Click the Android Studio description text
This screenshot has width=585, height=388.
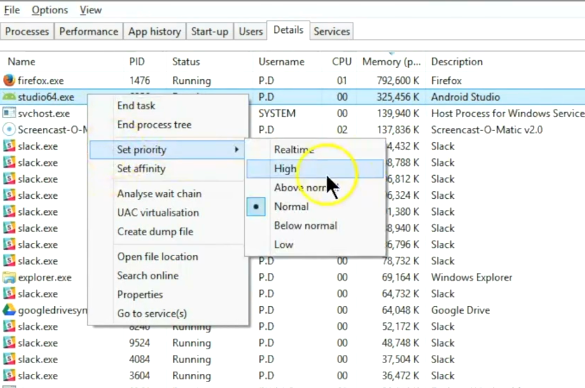pyautogui.click(x=465, y=97)
